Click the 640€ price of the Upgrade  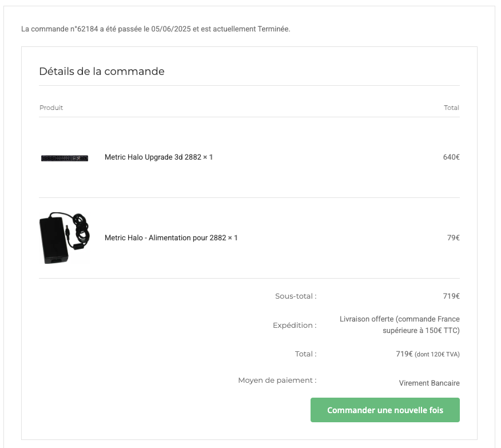click(451, 157)
